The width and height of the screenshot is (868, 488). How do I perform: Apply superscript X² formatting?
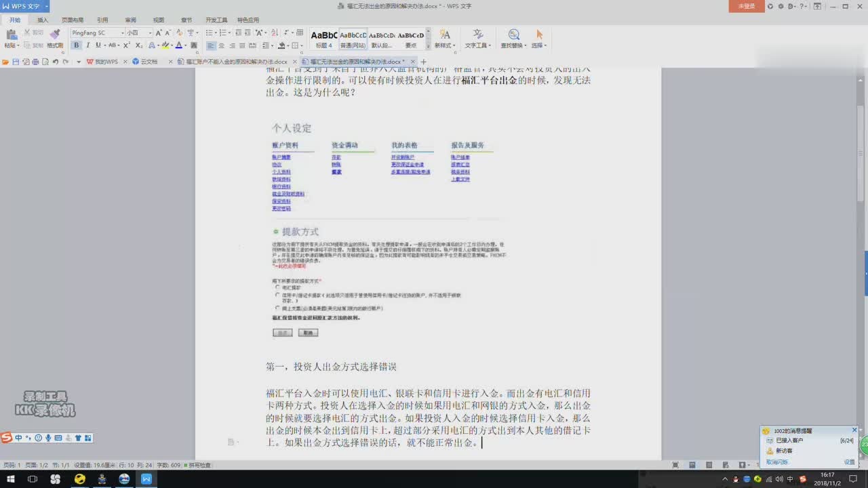point(127,45)
